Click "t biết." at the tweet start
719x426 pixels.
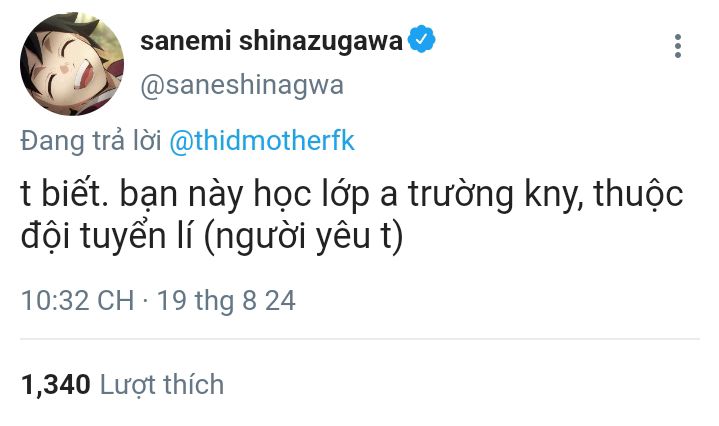[x=60, y=195]
